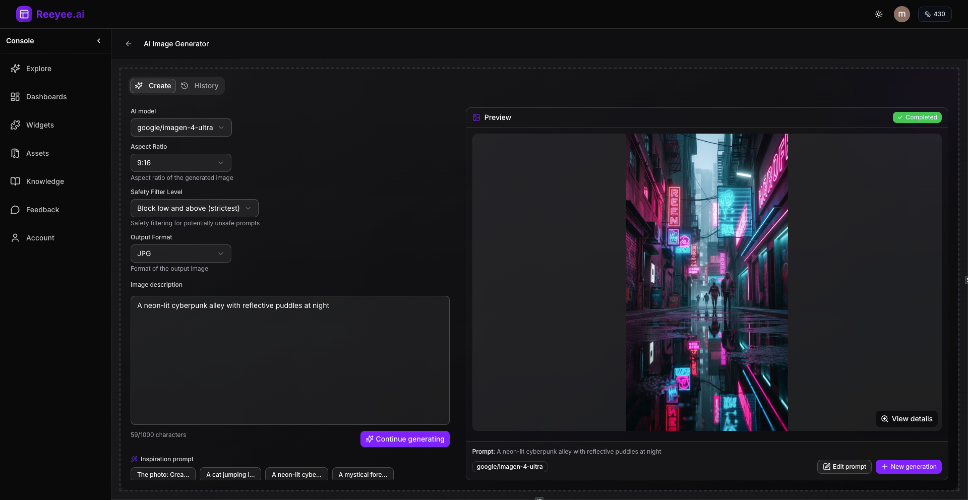Open the user avatar 'm' menu

[x=901, y=14]
